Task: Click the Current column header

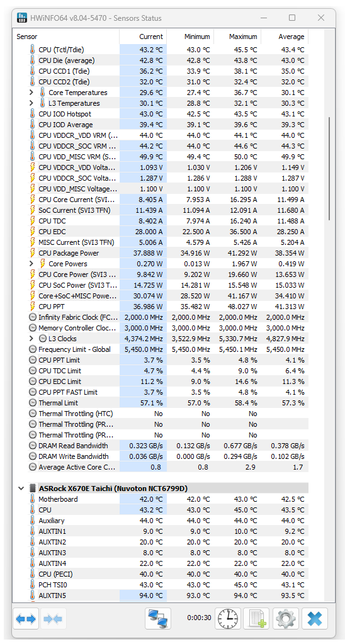Action: coord(143,37)
